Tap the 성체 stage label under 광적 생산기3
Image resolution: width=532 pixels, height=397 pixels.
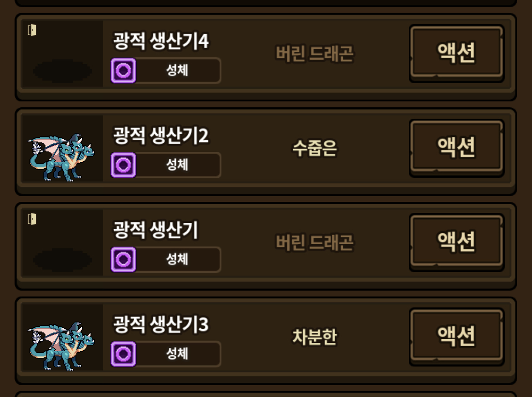click(177, 354)
